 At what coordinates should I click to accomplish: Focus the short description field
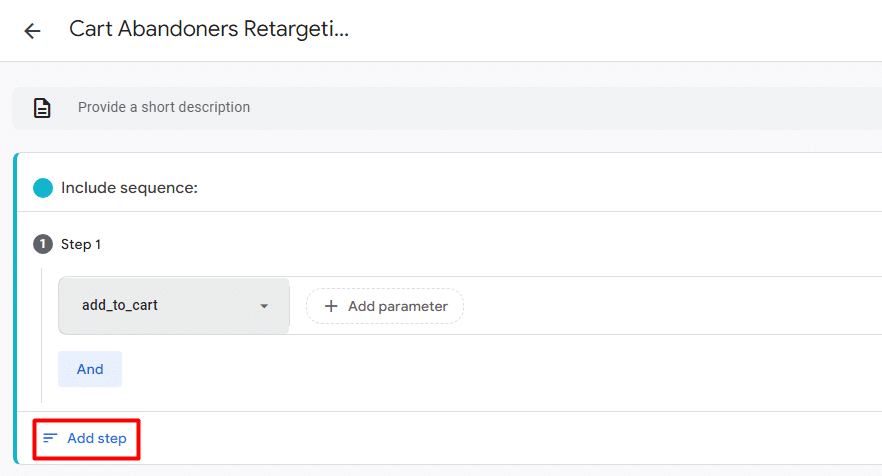tap(400, 108)
